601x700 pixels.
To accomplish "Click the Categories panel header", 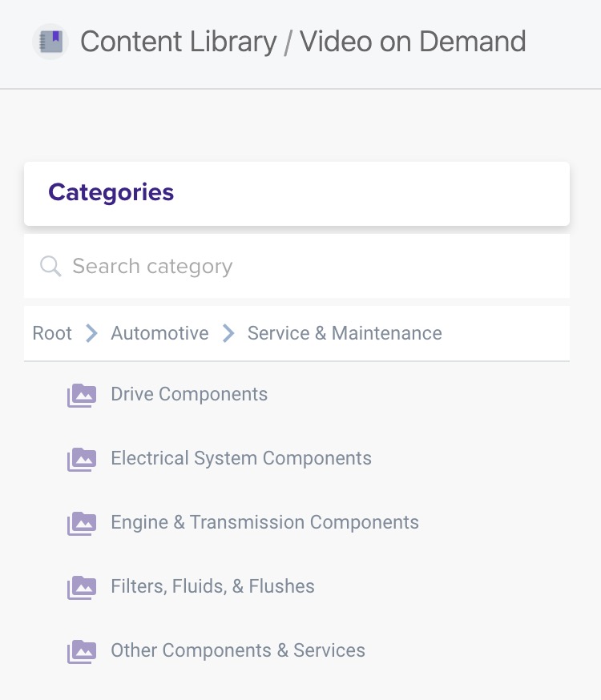I will (297, 194).
